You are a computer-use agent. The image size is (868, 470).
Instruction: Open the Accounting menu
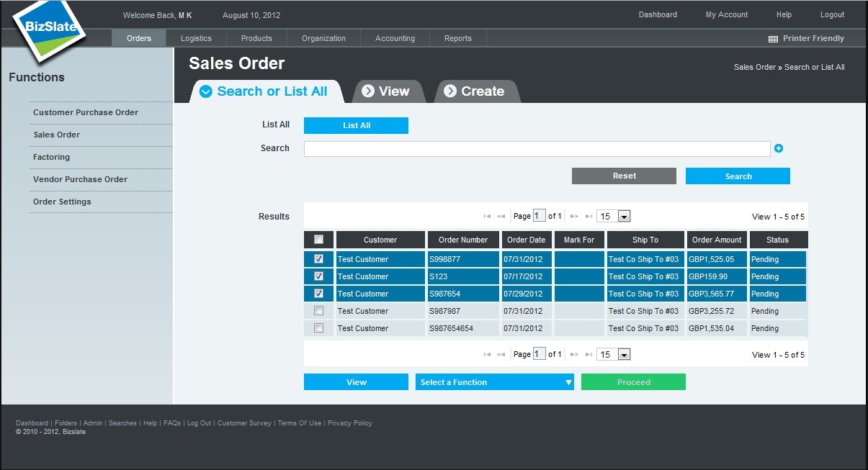tap(395, 38)
